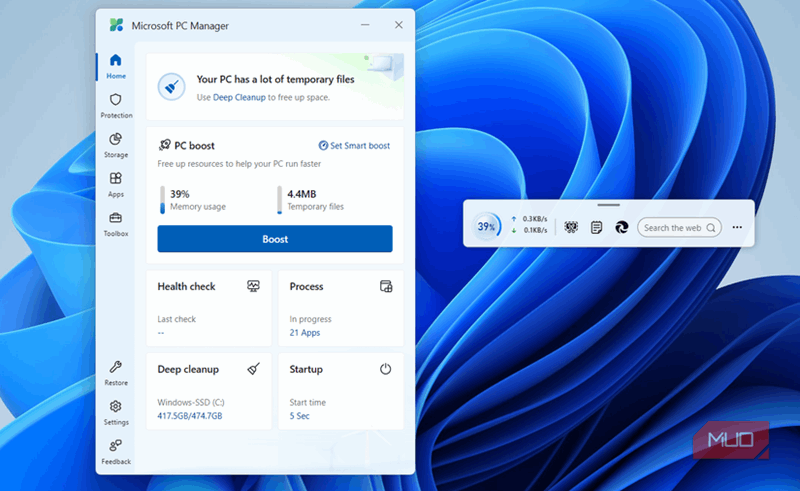The image size is (800, 491).
Task: Open PC Manager Settings
Action: point(116,412)
